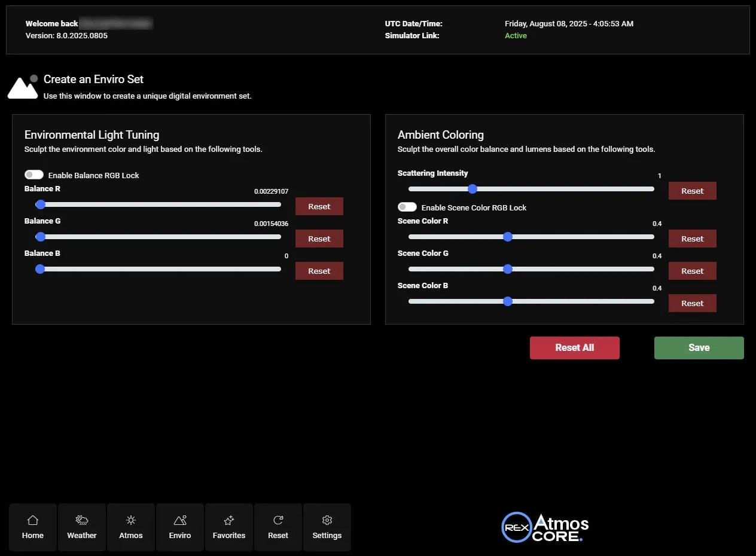Click the REX AtmosCORE logo
Viewport: 756px width, 556px height.
tap(544, 527)
